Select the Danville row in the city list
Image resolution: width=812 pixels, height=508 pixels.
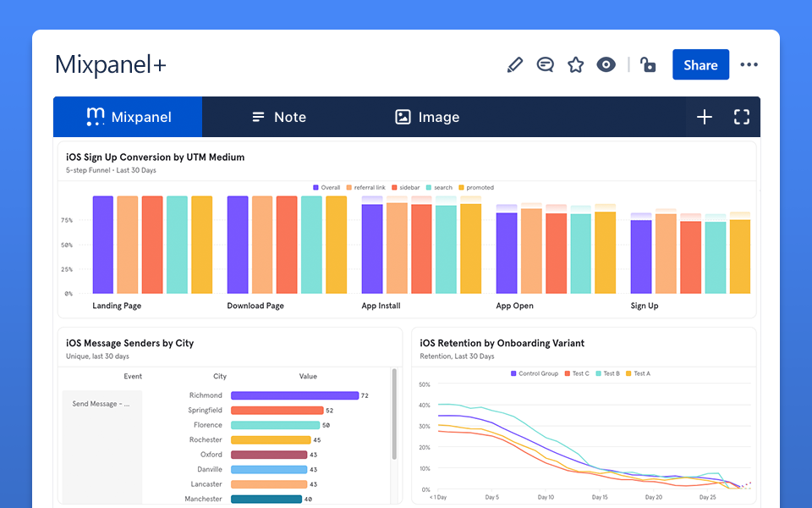[x=252, y=470]
